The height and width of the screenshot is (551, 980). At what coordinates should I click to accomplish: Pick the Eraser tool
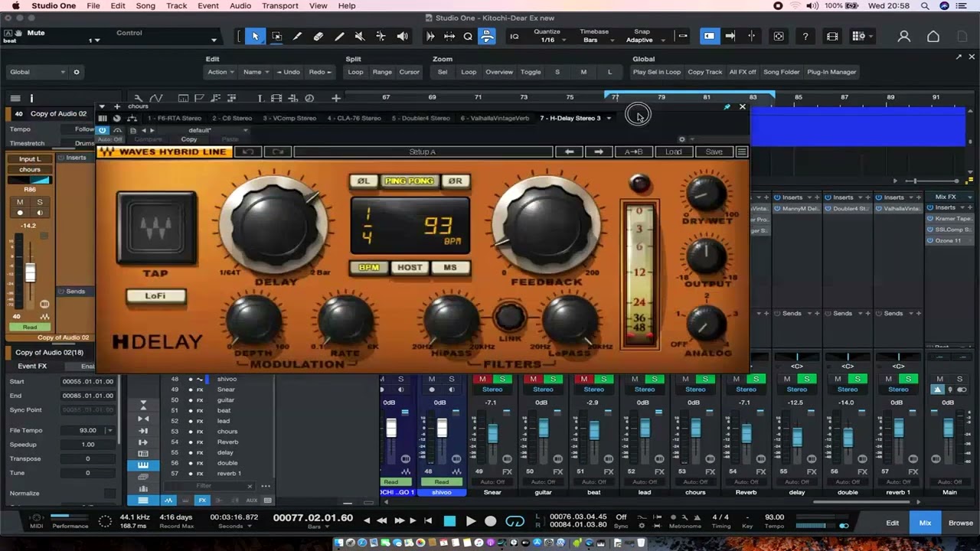click(318, 36)
